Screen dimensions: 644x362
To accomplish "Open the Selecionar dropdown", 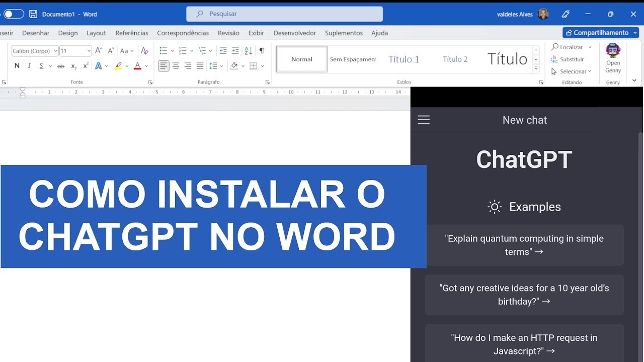I will [572, 71].
